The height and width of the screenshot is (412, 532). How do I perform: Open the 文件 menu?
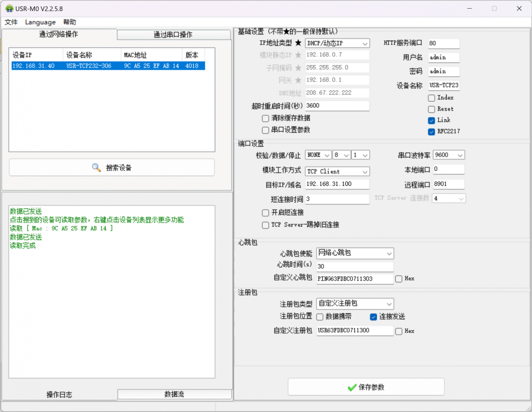point(11,22)
